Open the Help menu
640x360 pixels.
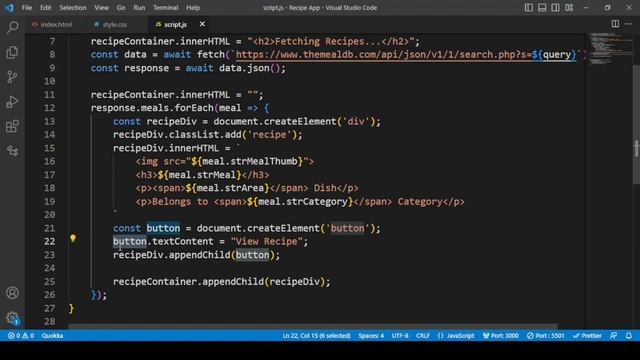(193, 7)
